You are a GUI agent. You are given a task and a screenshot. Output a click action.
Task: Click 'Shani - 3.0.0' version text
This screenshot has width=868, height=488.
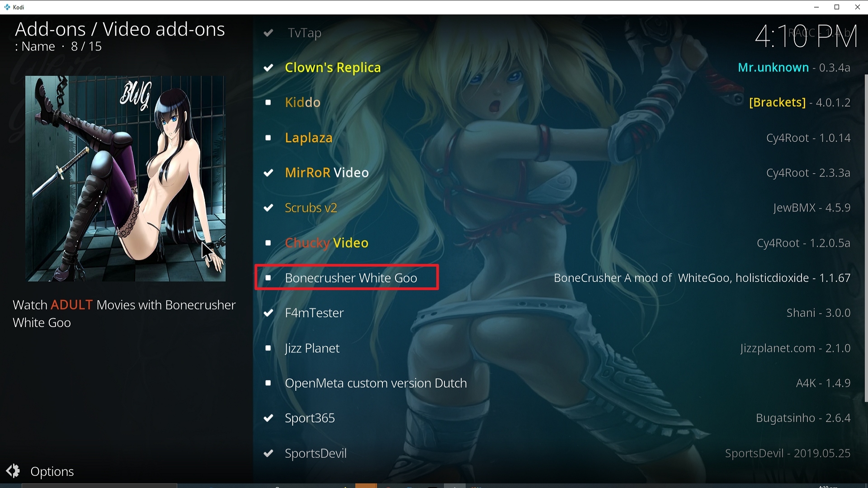[818, 313]
